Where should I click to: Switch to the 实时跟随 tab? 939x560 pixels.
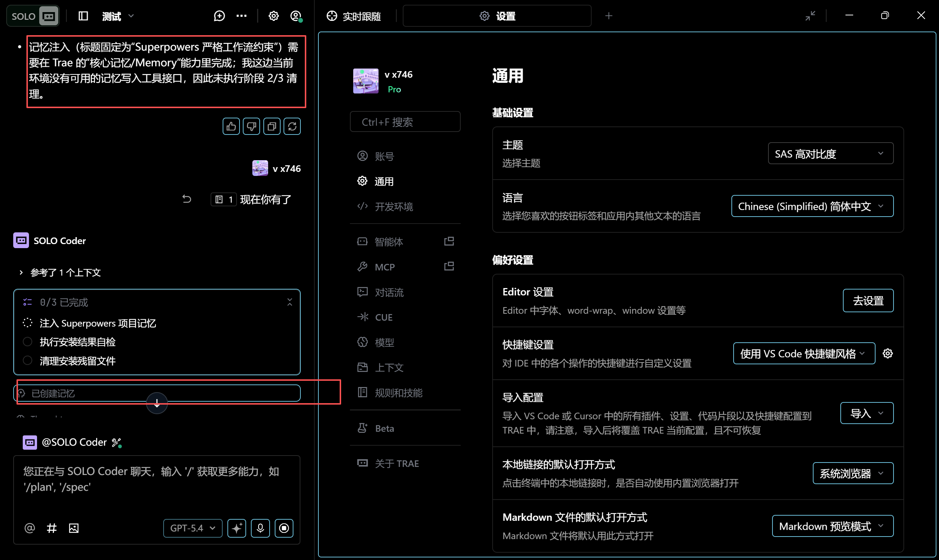pos(354,16)
